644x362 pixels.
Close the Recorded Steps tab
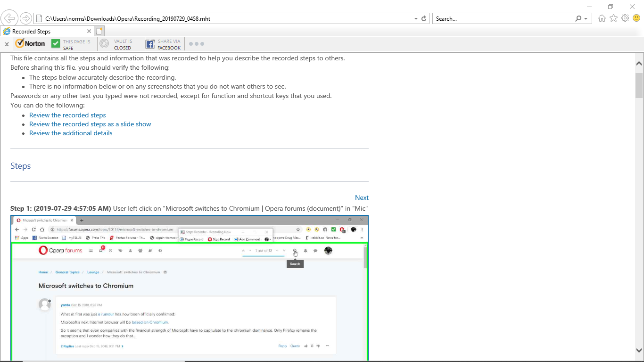(89, 31)
